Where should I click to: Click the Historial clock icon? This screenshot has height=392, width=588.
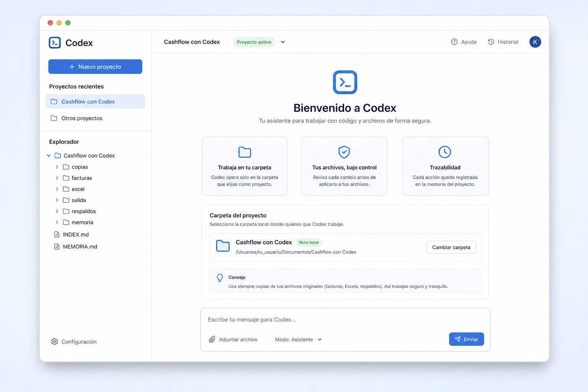tap(491, 42)
